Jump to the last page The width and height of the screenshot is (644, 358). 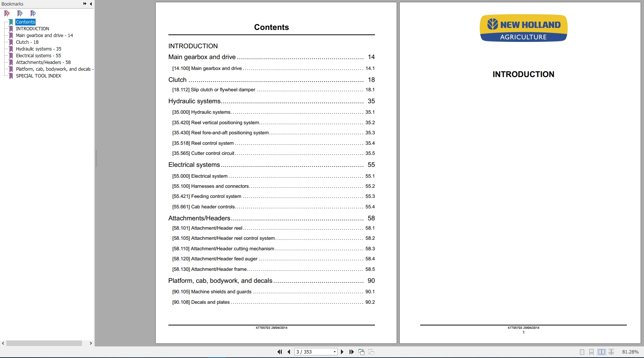pos(351,352)
